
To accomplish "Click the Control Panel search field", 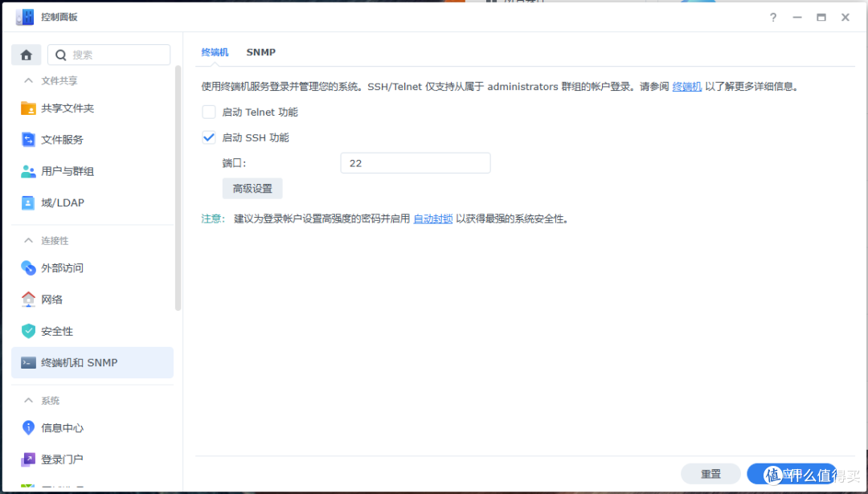I will click(x=109, y=55).
